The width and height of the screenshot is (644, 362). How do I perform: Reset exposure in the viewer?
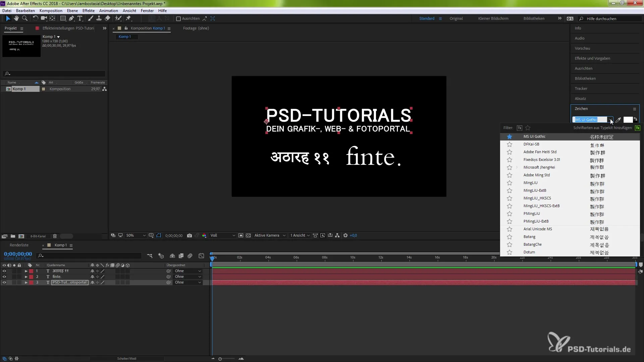pyautogui.click(x=345, y=236)
